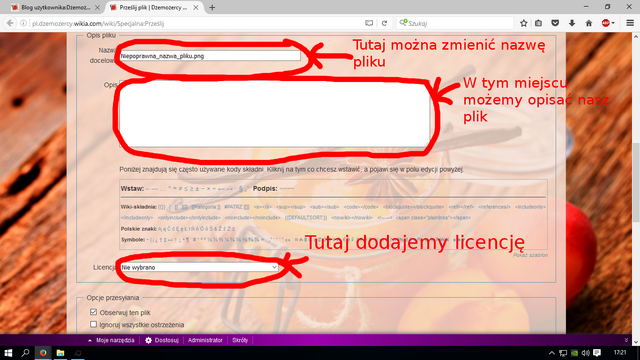640x360 pixels.
Task: Select the Prześlij plik | Dżemożercy tab
Action: (x=153, y=7)
